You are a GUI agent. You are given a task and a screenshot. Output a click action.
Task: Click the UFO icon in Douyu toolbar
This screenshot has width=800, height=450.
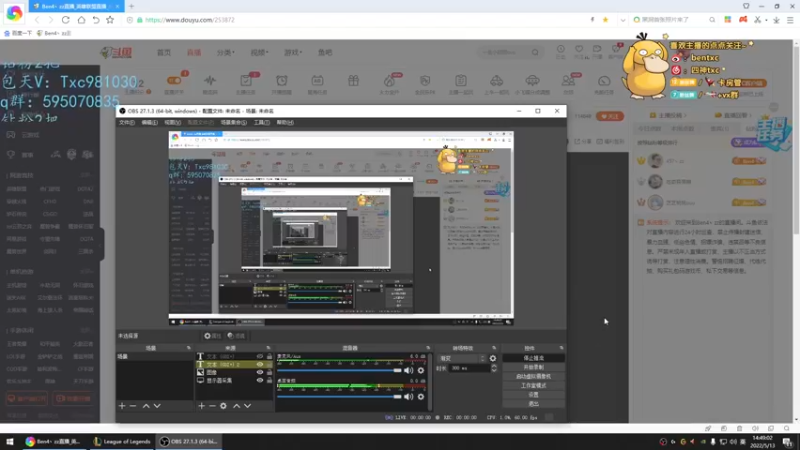[x=532, y=81]
